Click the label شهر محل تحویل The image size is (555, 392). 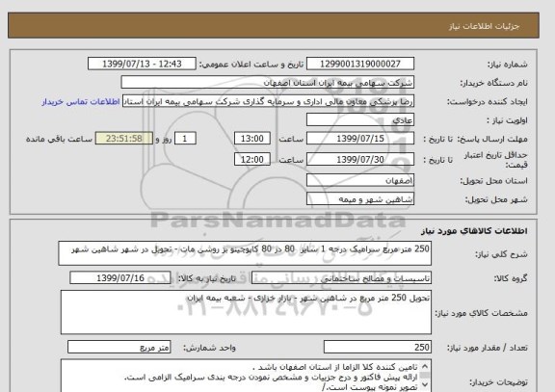click(496, 199)
